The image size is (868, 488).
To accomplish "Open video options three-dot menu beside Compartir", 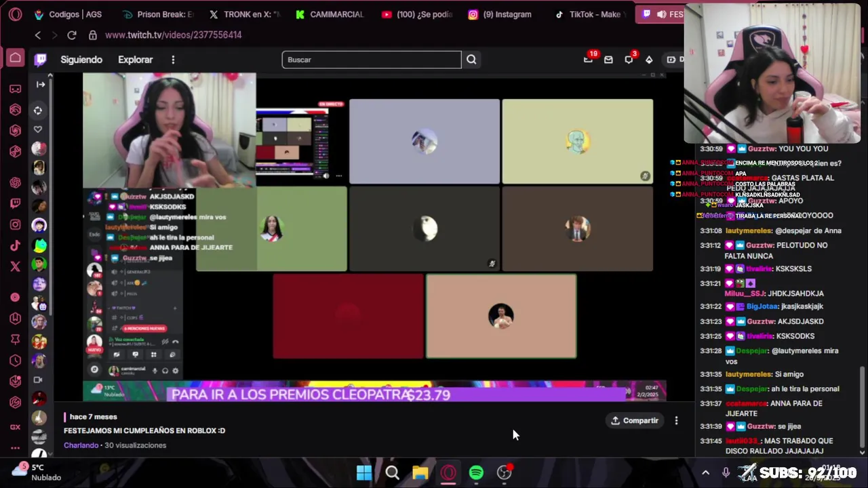I will [676, 421].
